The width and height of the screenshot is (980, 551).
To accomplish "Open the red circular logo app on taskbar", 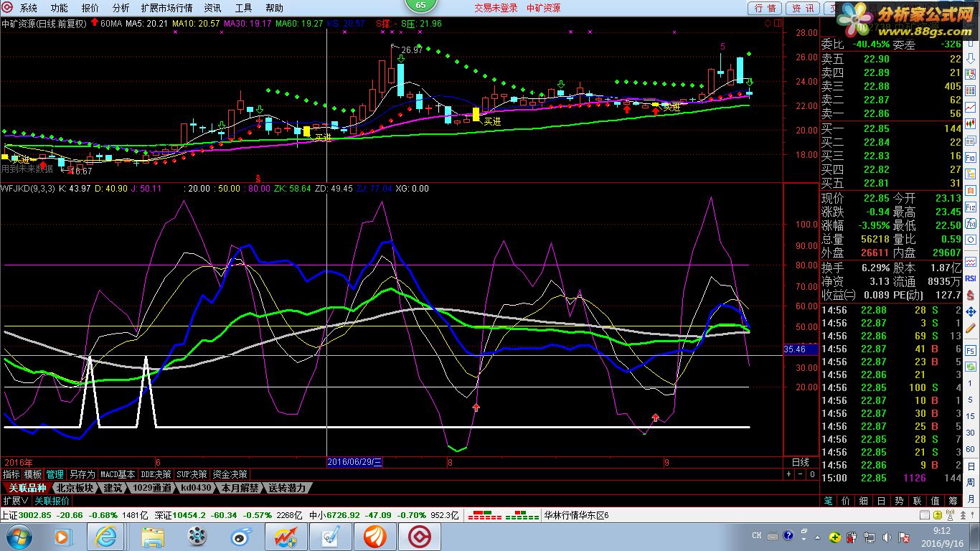I will tap(420, 537).
